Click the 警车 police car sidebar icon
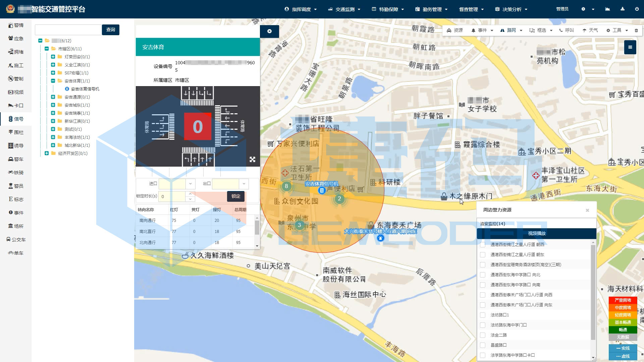 16,159
